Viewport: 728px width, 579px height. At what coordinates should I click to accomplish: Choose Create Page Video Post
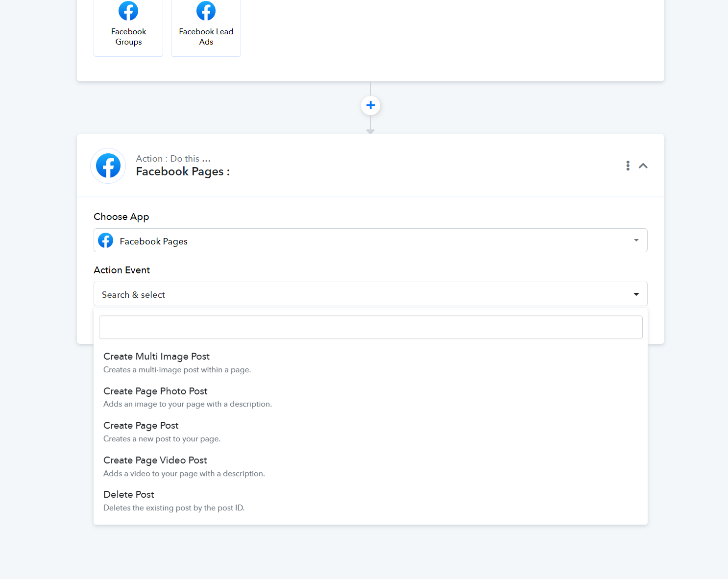click(370, 466)
